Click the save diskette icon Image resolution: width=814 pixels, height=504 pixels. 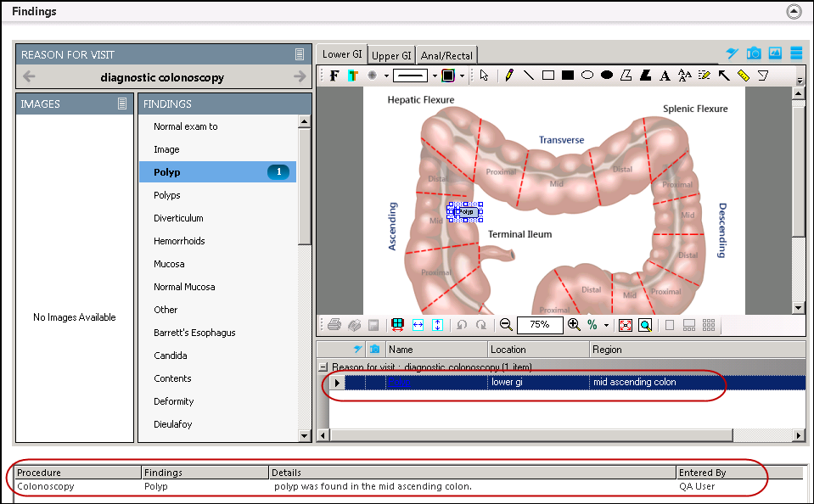pos(373,325)
